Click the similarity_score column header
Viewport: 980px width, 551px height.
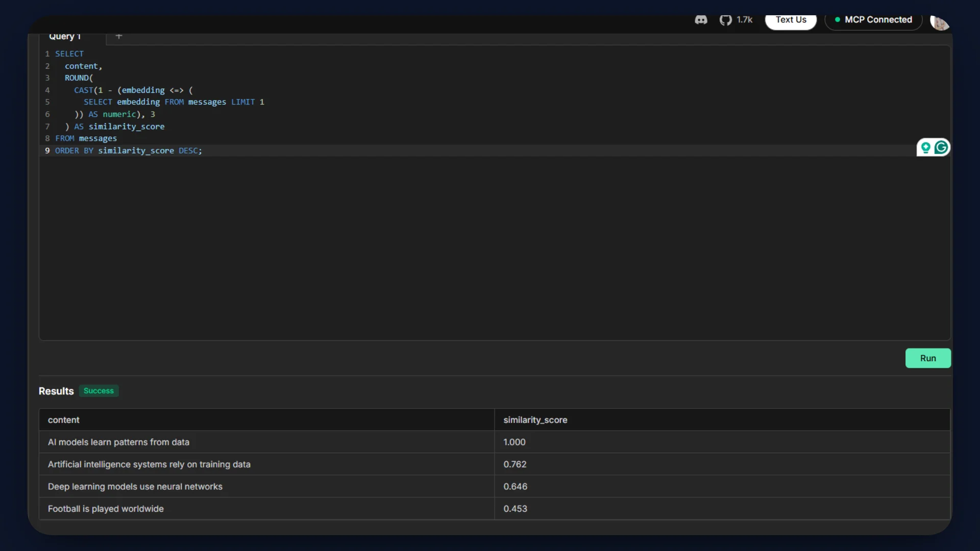click(x=535, y=420)
